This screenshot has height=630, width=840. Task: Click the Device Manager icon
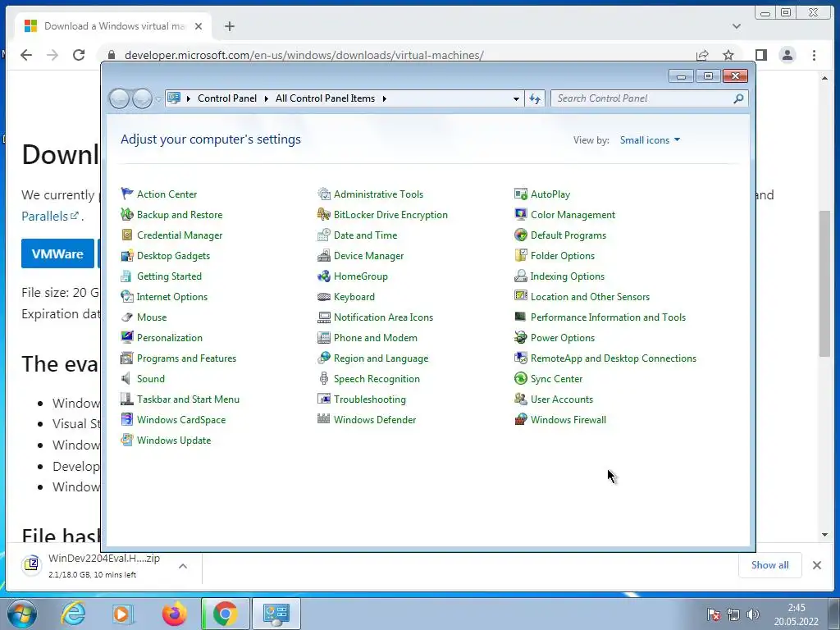pyautogui.click(x=324, y=256)
